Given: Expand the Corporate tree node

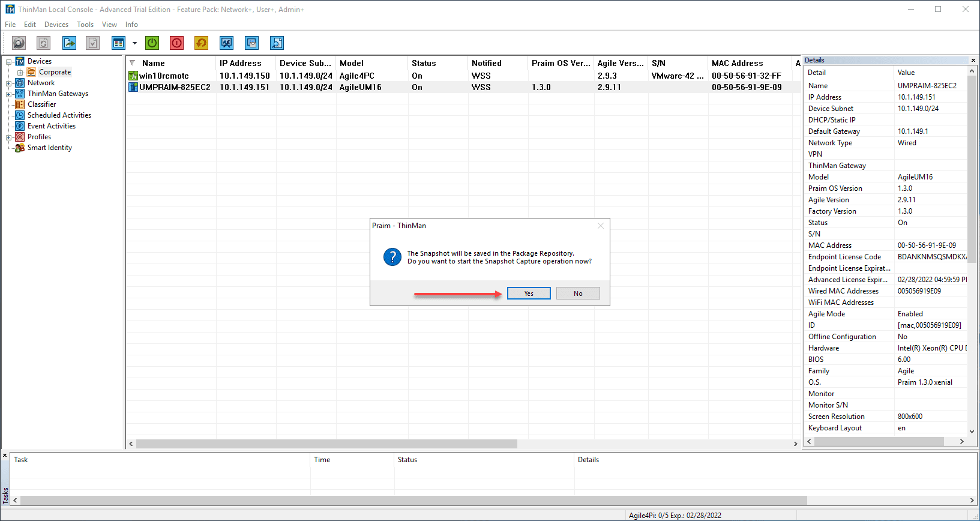Looking at the screenshot, I should tap(20, 73).
